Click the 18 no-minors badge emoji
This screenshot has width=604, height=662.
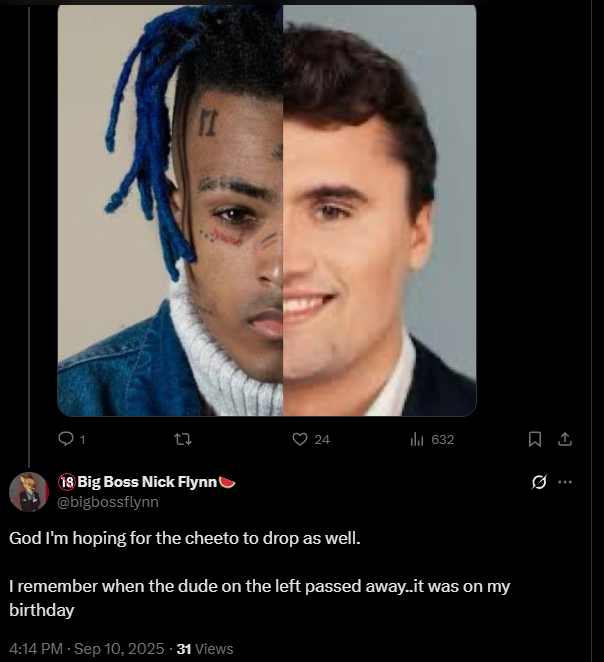coord(67,482)
